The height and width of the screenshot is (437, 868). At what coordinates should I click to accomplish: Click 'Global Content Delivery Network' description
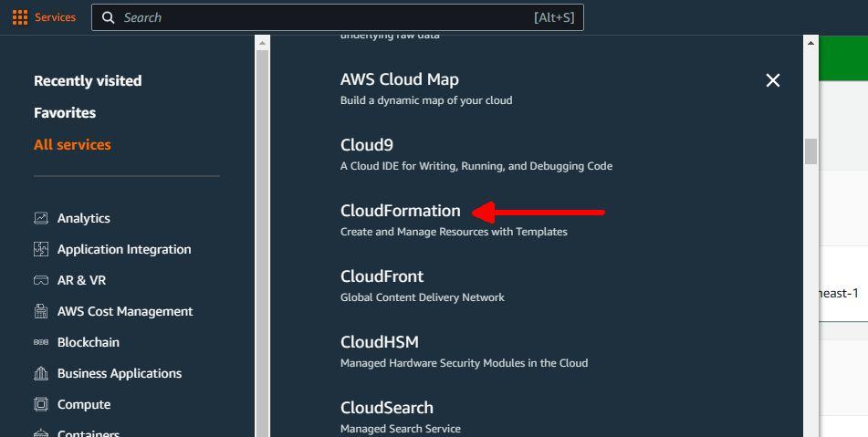[423, 297]
